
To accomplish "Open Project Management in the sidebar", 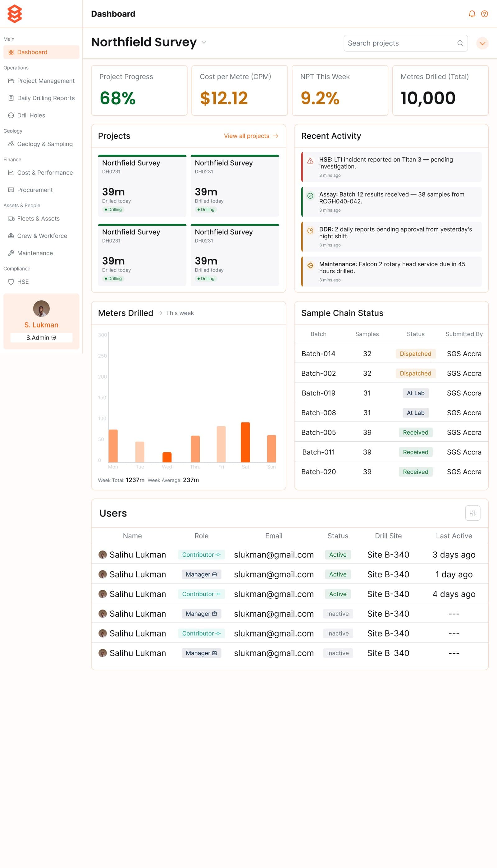I will click(41, 81).
